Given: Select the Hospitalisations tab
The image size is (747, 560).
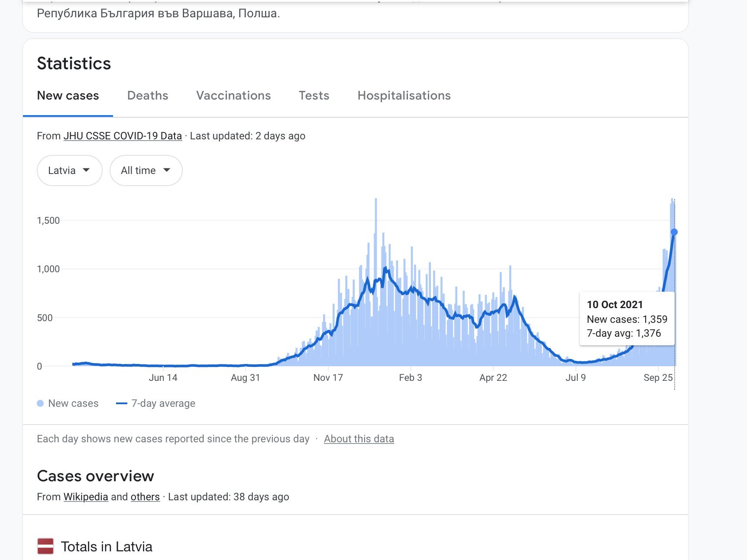Looking at the screenshot, I should (404, 96).
